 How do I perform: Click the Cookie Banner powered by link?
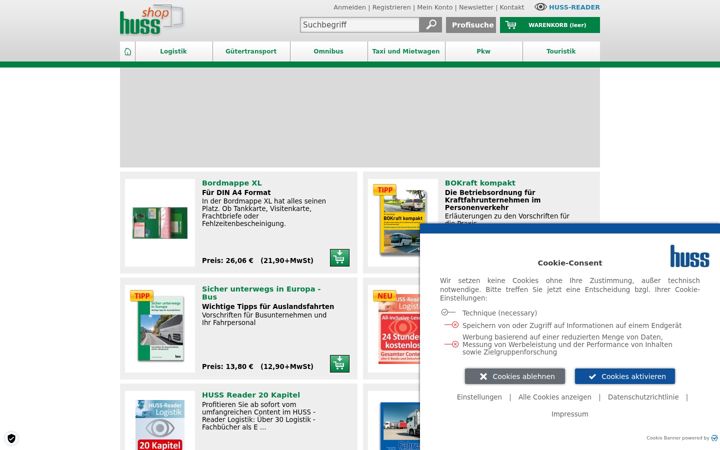(681, 438)
